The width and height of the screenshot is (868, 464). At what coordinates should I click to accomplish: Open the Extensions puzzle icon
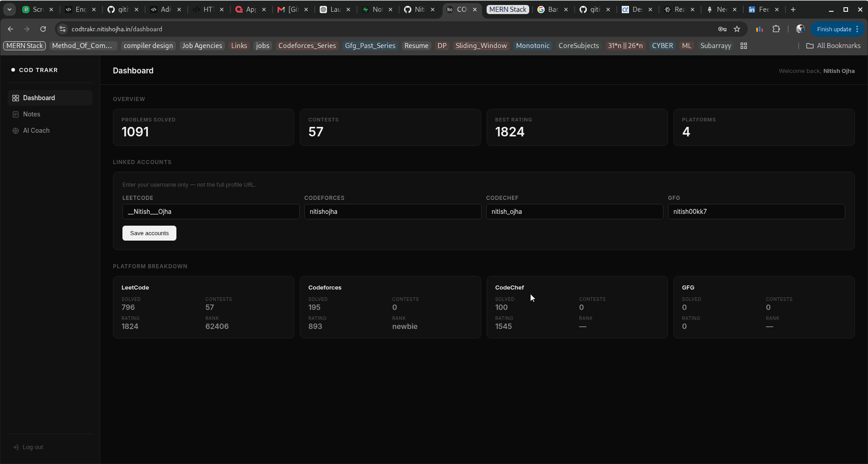pyautogui.click(x=776, y=29)
